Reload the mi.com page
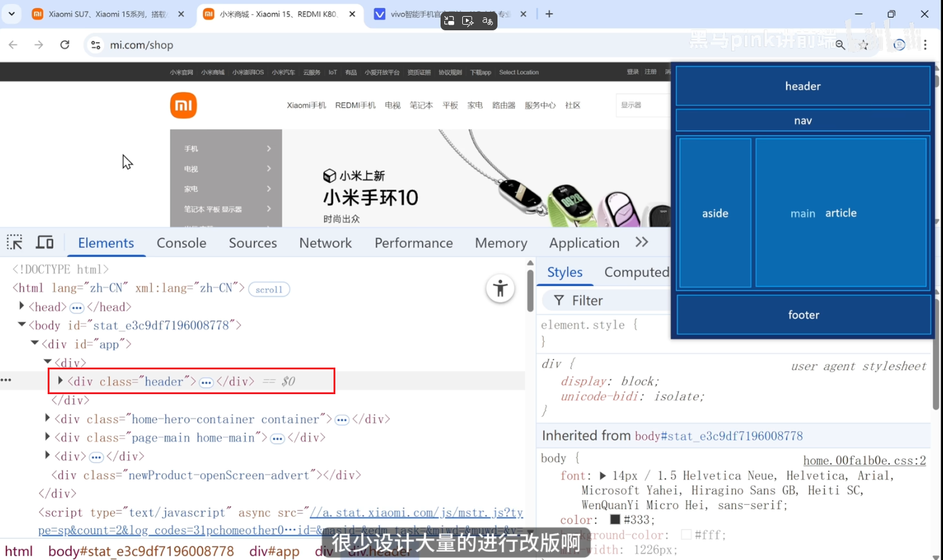This screenshot has height=560, width=943. [64, 45]
